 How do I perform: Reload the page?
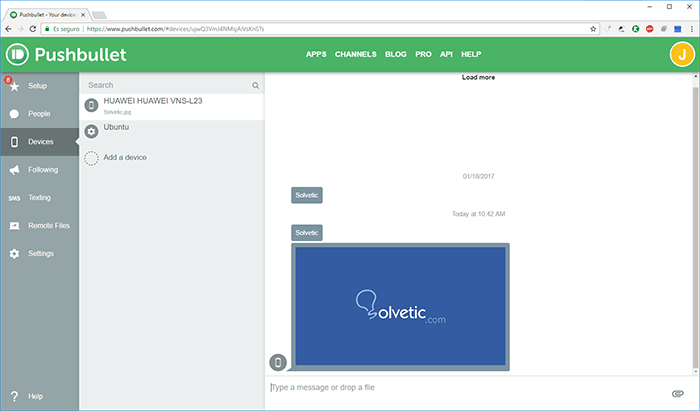tap(33, 29)
